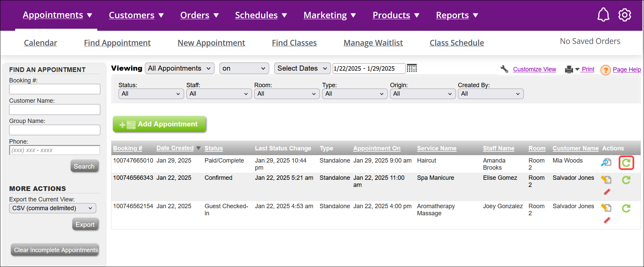Sort by Booking # column header
Screen dimensions: 644x267
point(128,148)
